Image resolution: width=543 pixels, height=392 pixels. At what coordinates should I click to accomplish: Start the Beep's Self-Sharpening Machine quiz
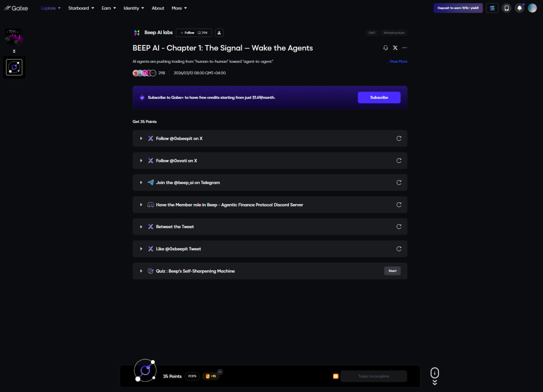coord(392,271)
